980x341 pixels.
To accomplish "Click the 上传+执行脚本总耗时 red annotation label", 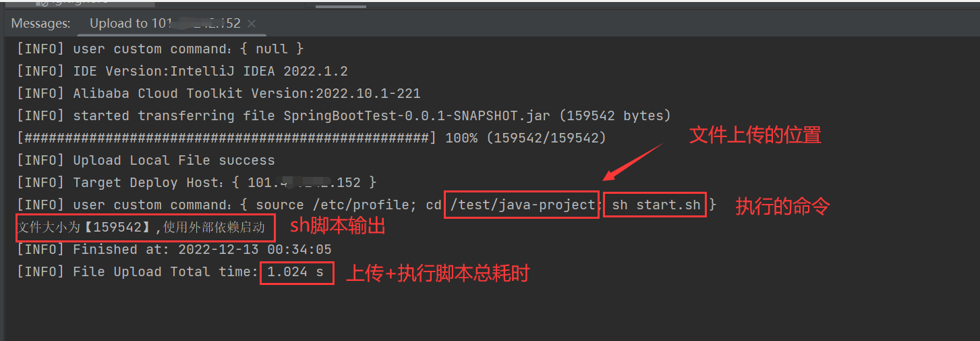I will click(x=438, y=273).
